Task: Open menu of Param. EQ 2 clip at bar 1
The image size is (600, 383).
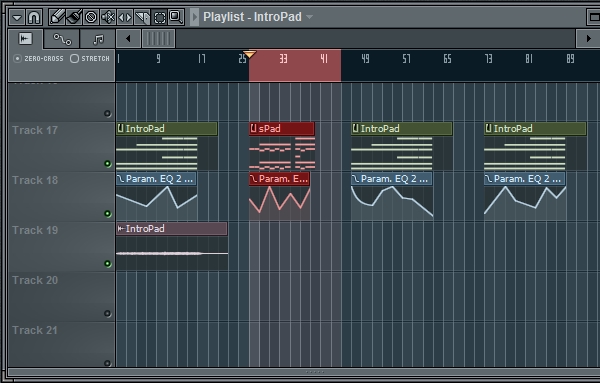Action: pyautogui.click(x=121, y=179)
